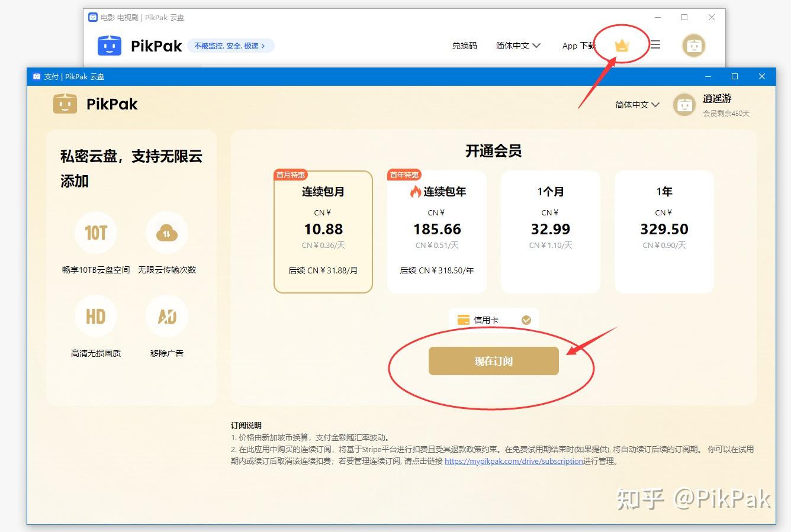
Task: Open the 简体中文 language dropdown in payment window
Action: coord(637,105)
